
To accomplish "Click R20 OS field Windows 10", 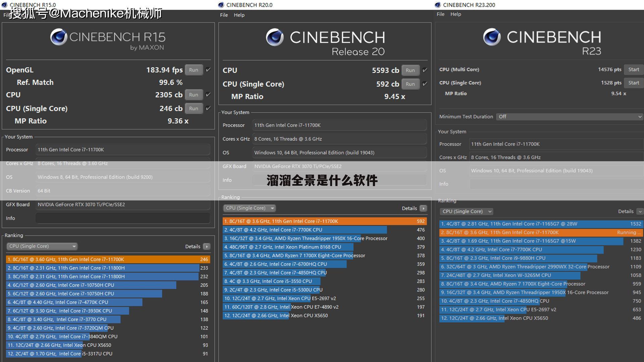I will point(339,153).
